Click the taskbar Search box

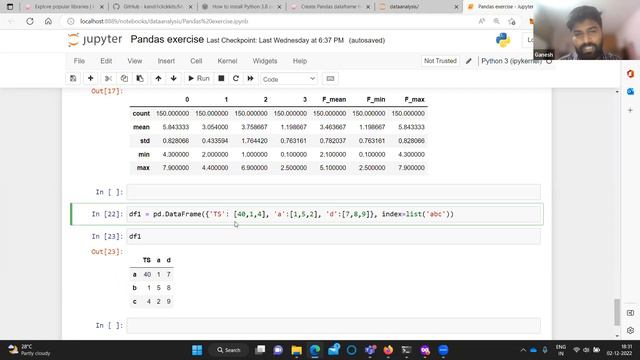tap(229, 350)
